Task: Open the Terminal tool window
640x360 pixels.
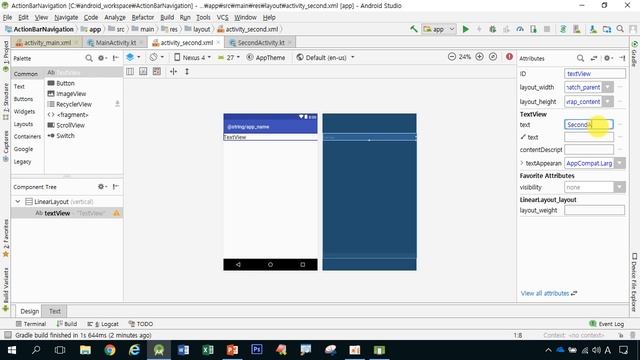Action: click(x=31, y=324)
